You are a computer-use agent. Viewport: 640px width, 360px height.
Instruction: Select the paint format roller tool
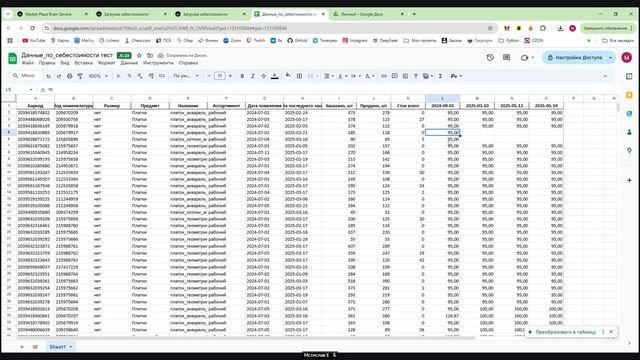click(x=80, y=76)
